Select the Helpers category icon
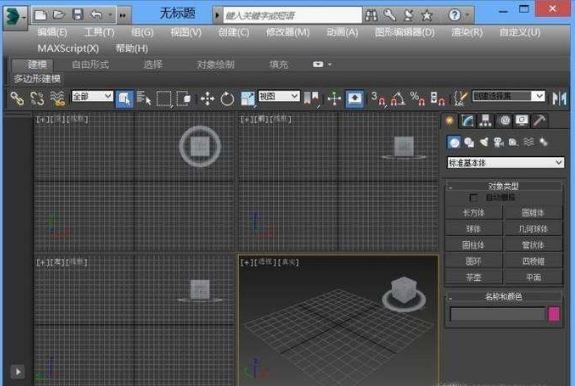The image size is (575, 386). [x=513, y=142]
